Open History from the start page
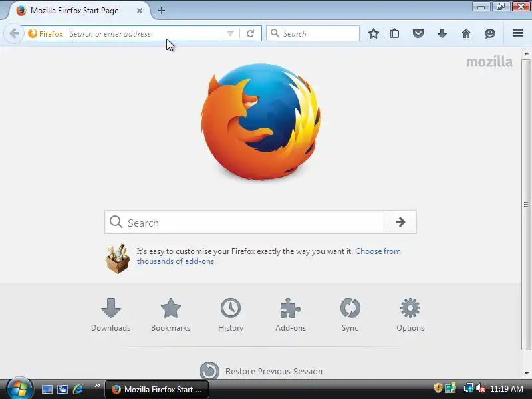This screenshot has height=399, width=532. click(231, 315)
